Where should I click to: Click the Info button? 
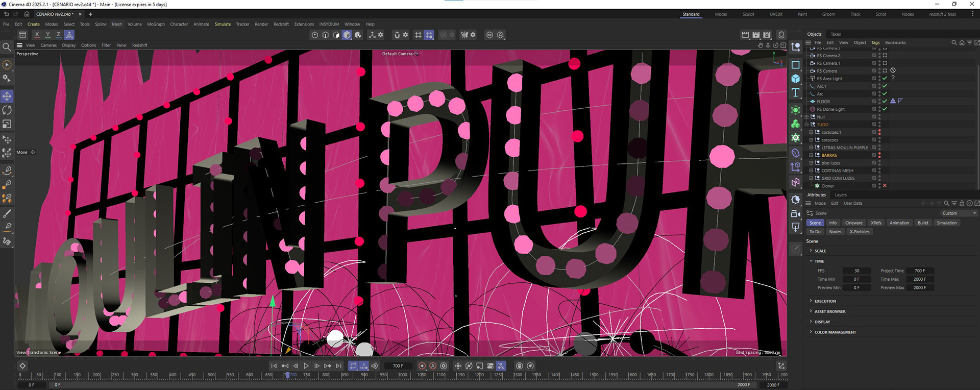832,223
